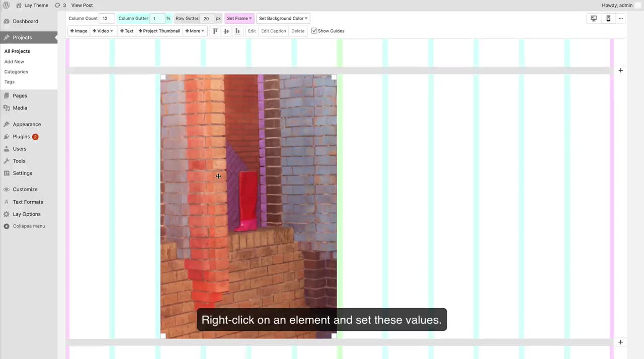Open the Plugins sidebar icon
This screenshot has height=359, width=644.
click(7, 137)
